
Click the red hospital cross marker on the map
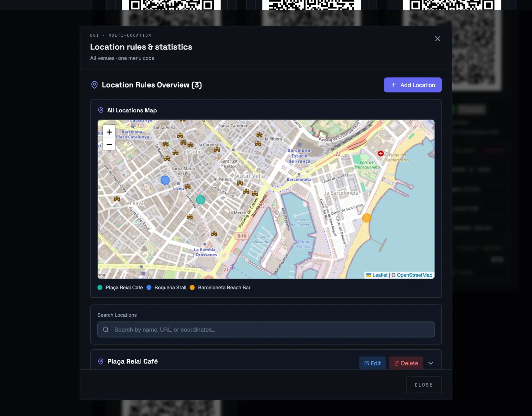click(381, 153)
